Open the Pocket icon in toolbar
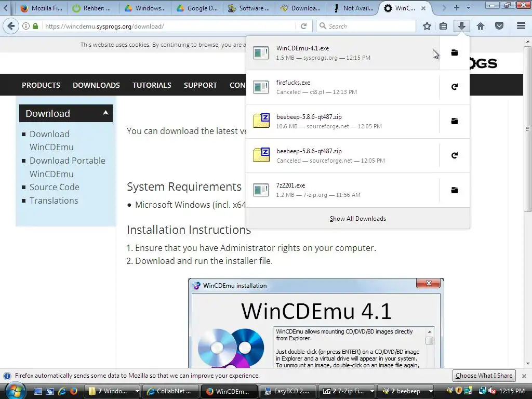 499,26
